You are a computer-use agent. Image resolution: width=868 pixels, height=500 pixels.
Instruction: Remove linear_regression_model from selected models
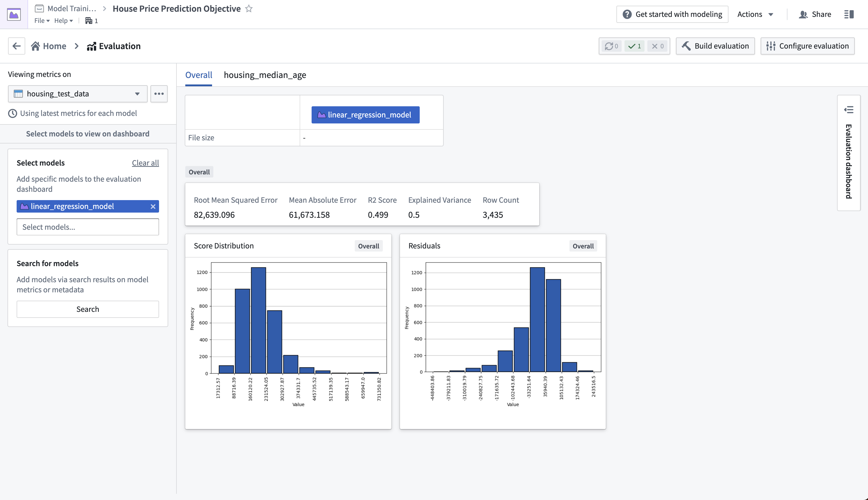(x=153, y=206)
